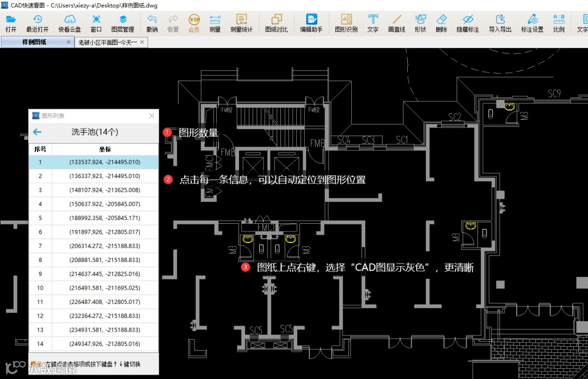Select row 6 coordinate (191897.926, -212805.017)

coord(105,232)
